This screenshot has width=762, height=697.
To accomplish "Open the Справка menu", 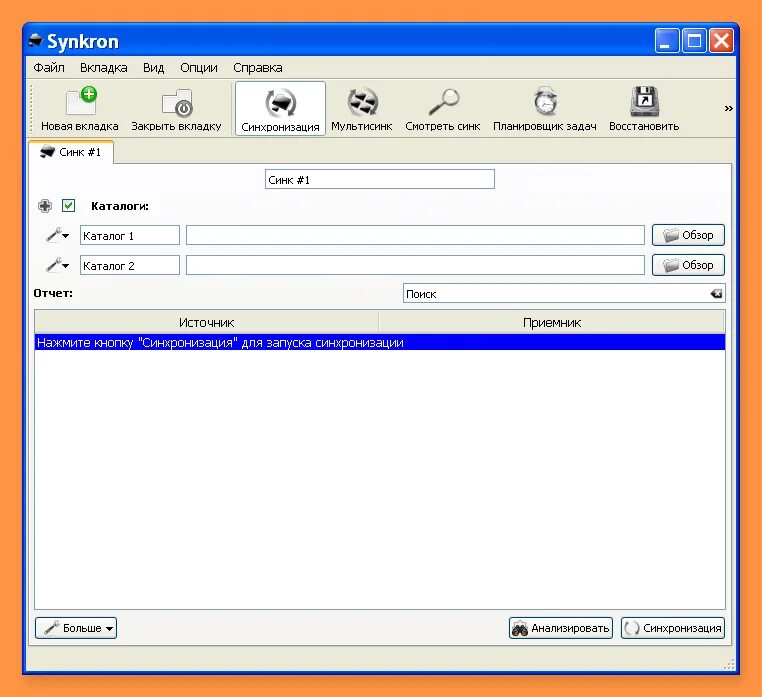I will tap(258, 68).
